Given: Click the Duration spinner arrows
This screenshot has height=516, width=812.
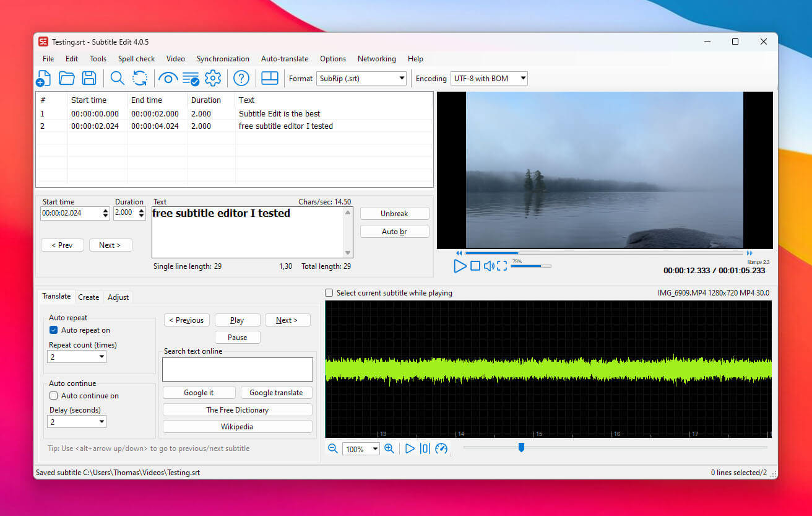Looking at the screenshot, I should pyautogui.click(x=141, y=212).
